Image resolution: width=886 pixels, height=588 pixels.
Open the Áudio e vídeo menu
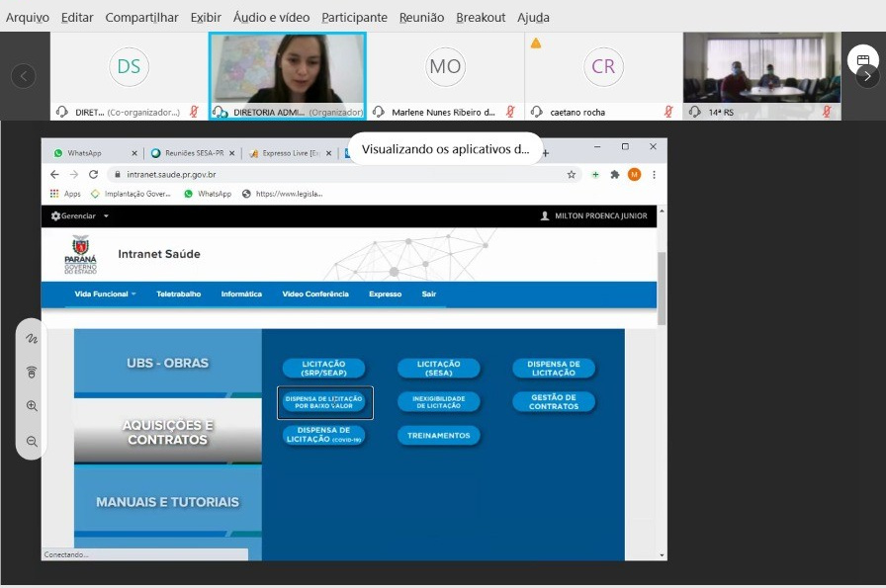[x=271, y=17]
